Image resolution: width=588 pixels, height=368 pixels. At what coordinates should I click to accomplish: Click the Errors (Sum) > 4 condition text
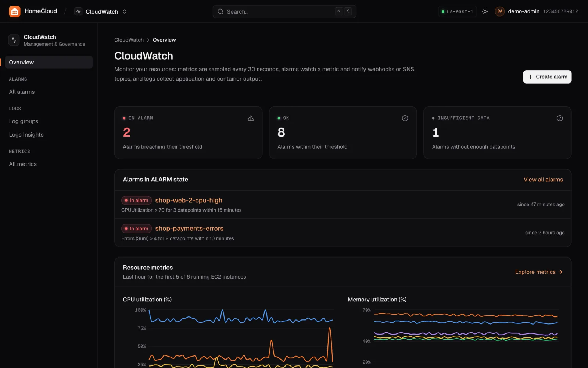[178, 238]
